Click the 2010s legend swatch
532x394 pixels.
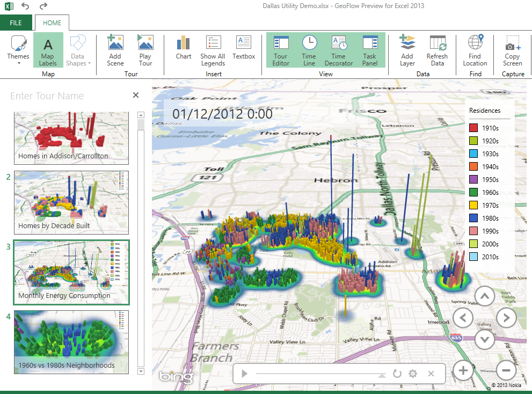point(473,257)
